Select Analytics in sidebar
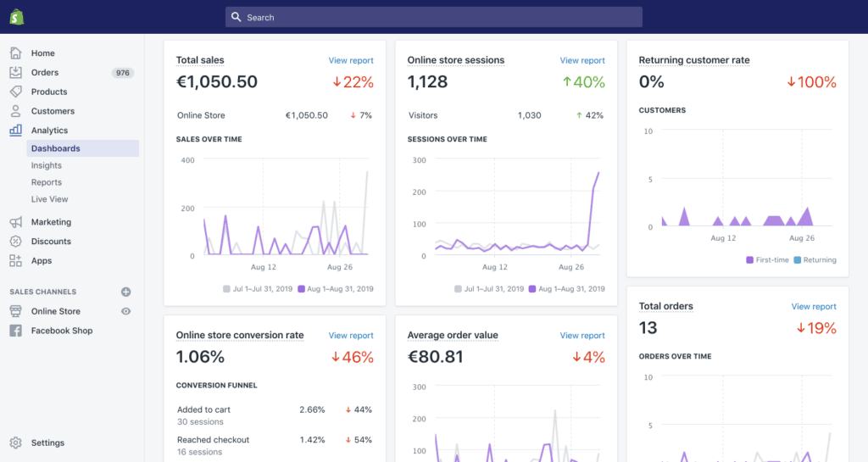This screenshot has width=868, height=462. tap(49, 131)
